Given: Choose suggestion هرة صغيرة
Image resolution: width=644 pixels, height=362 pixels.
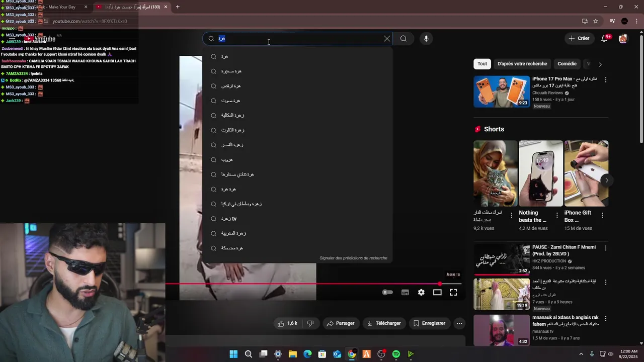Looking at the screenshot, I should click(x=297, y=71).
